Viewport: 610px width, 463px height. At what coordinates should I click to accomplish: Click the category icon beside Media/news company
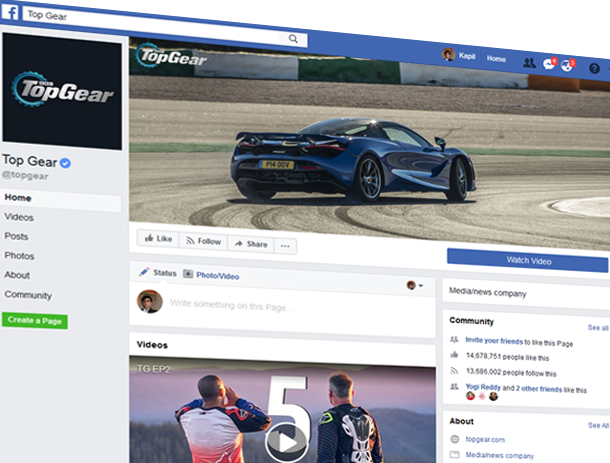click(454, 454)
